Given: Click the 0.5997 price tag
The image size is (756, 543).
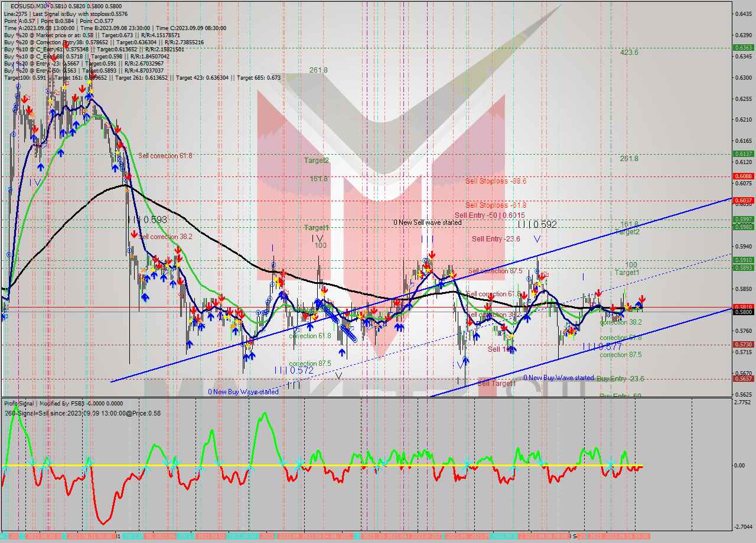Looking at the screenshot, I should (742, 219).
